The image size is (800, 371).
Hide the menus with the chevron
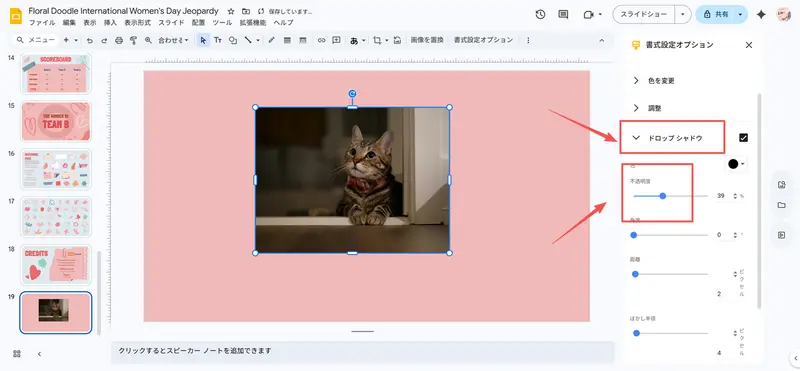click(x=601, y=40)
